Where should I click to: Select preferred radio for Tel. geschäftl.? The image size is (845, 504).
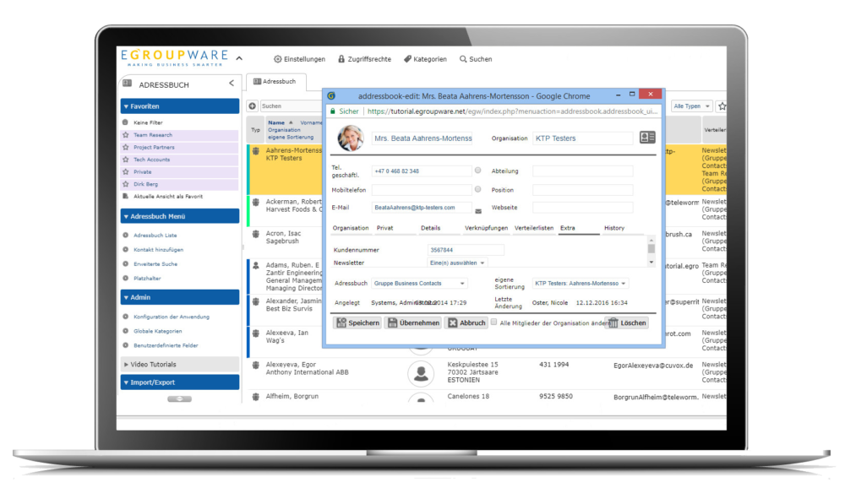[478, 171]
